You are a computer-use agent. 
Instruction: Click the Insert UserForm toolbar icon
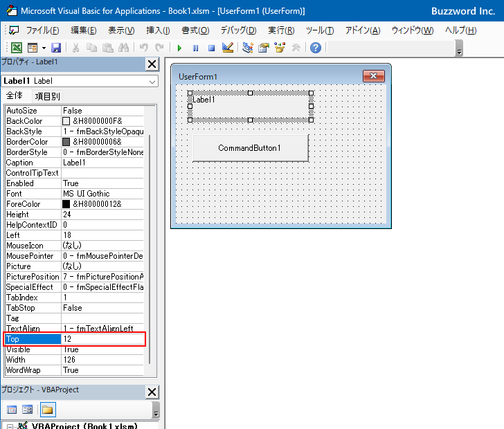pyautogui.click(x=33, y=48)
